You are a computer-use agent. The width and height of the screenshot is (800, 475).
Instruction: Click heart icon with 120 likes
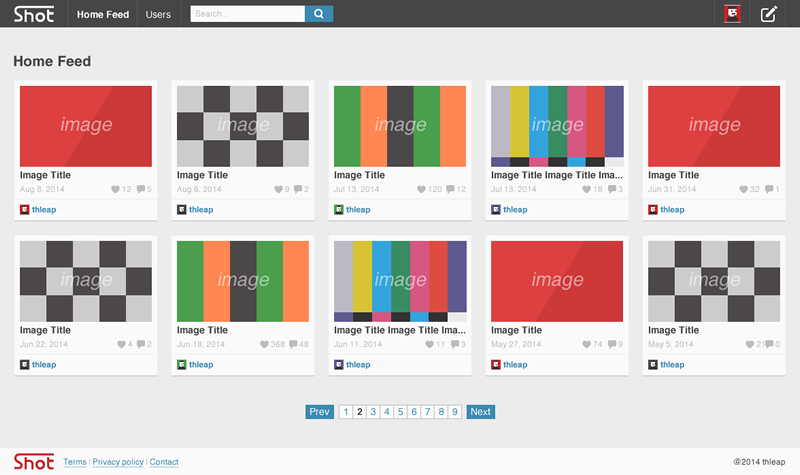(x=421, y=189)
